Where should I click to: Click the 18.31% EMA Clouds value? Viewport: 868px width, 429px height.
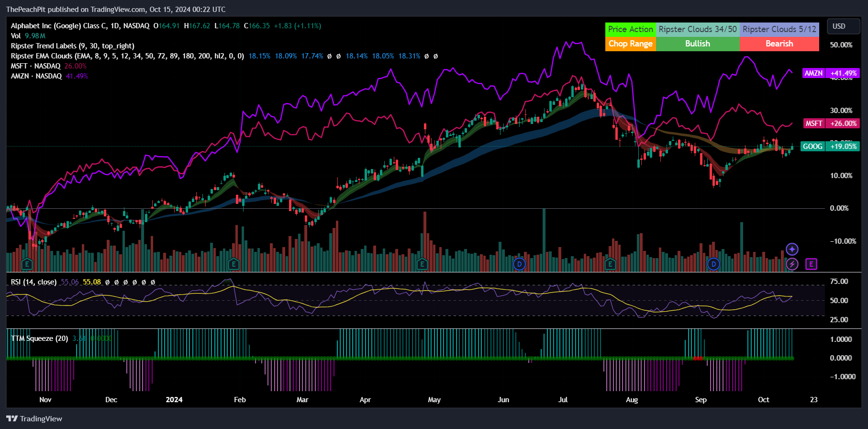pos(410,56)
